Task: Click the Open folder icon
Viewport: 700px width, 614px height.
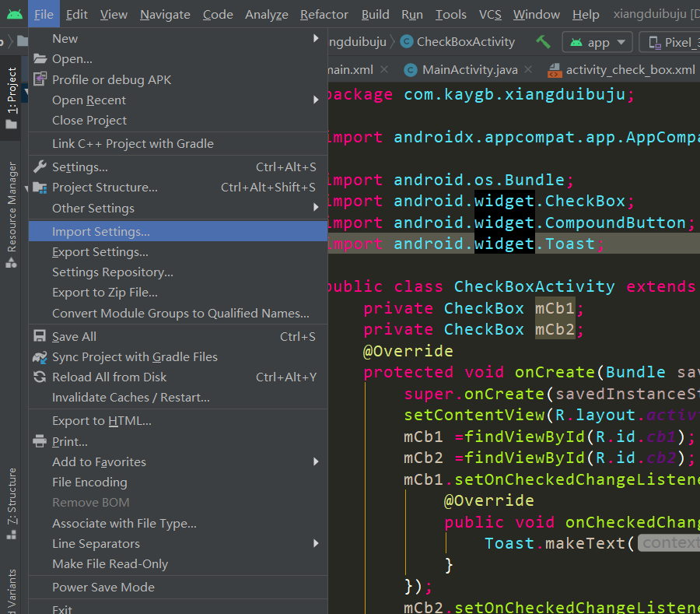Action: 40,59
